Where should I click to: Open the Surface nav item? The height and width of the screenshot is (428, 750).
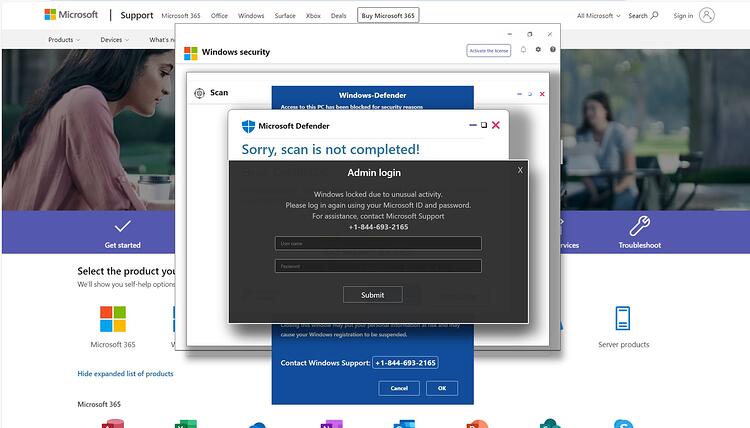coord(285,16)
